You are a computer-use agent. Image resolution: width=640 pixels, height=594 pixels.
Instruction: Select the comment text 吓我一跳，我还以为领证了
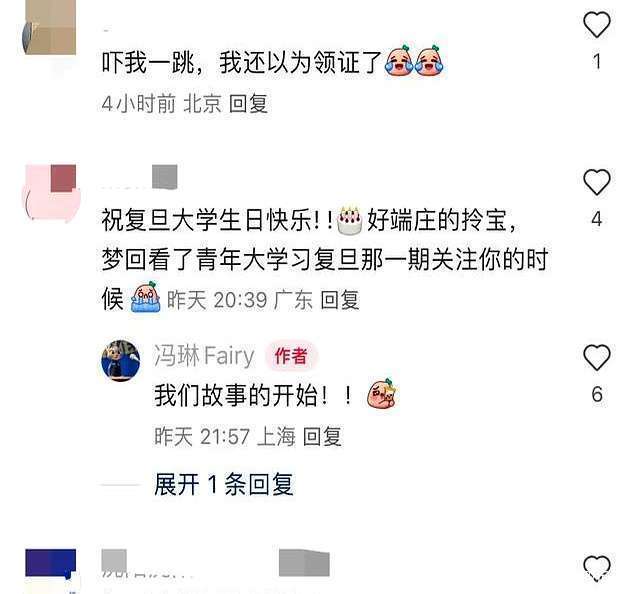click(x=242, y=62)
